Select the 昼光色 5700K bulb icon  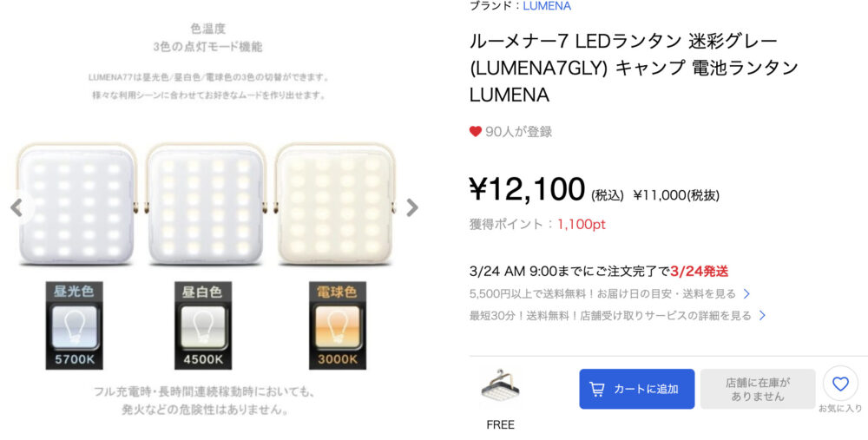click(x=74, y=325)
